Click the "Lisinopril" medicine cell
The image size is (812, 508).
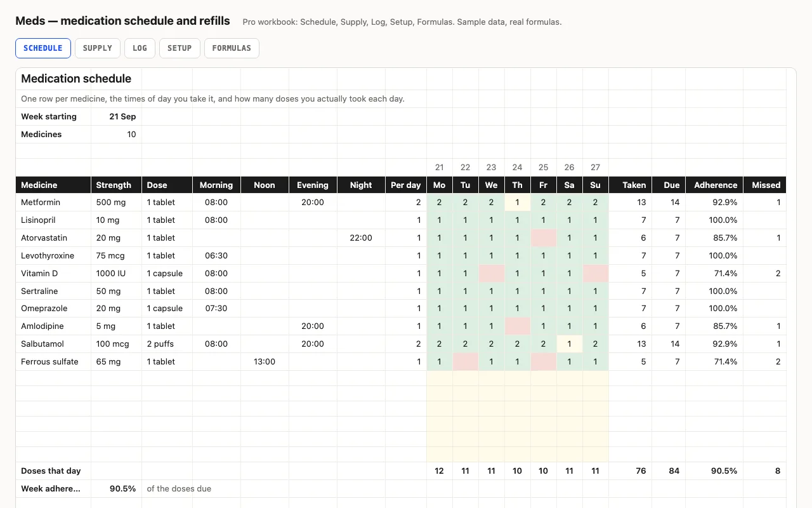[53, 220]
